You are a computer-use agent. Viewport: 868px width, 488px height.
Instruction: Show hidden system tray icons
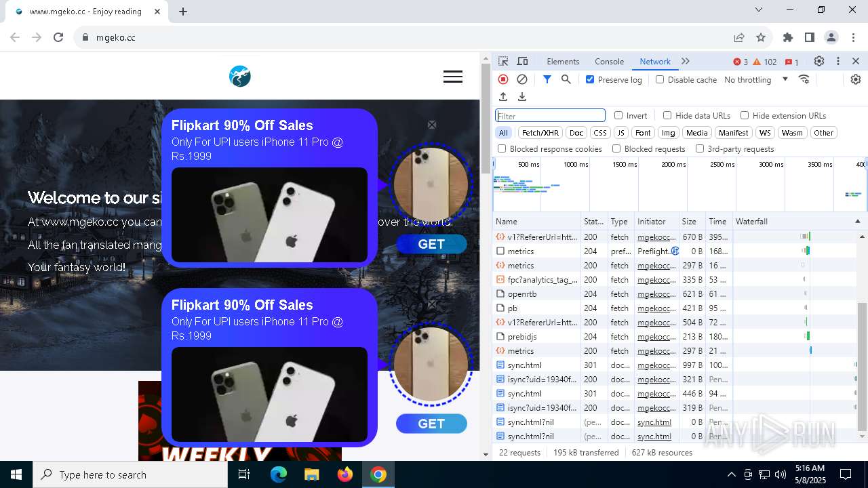click(x=731, y=474)
